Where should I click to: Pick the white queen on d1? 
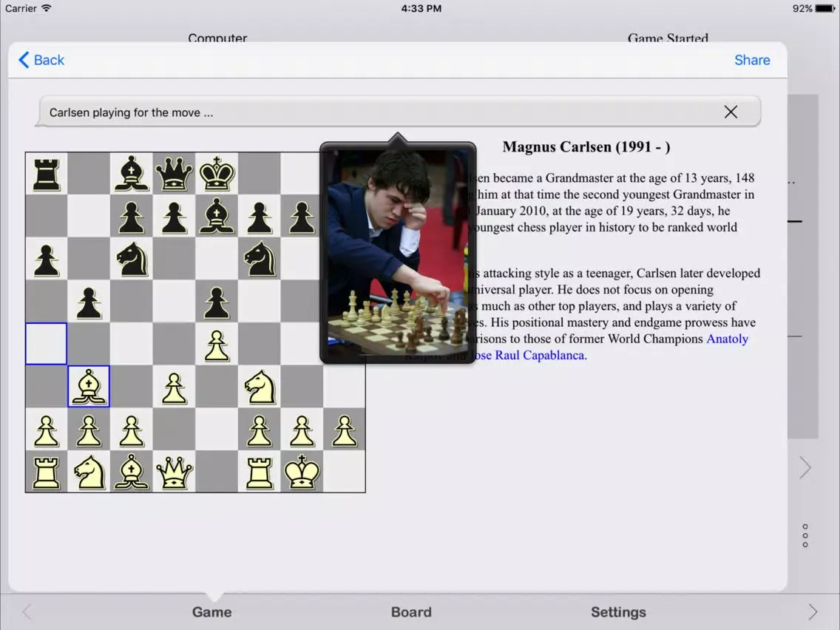[x=175, y=472]
